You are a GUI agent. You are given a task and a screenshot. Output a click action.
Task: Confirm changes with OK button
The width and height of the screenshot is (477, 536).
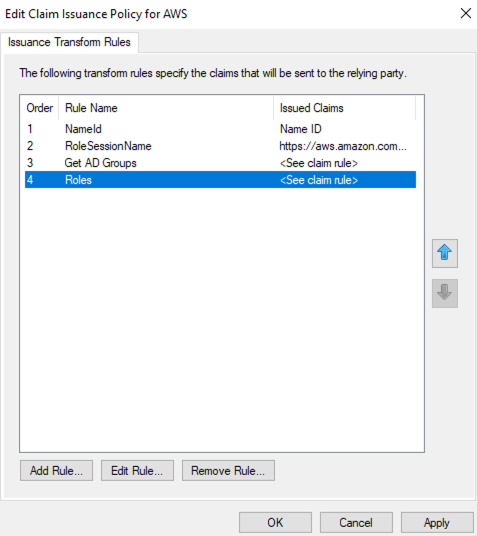(x=275, y=522)
